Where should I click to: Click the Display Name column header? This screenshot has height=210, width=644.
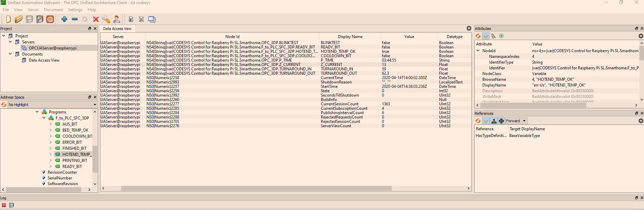(x=350, y=37)
